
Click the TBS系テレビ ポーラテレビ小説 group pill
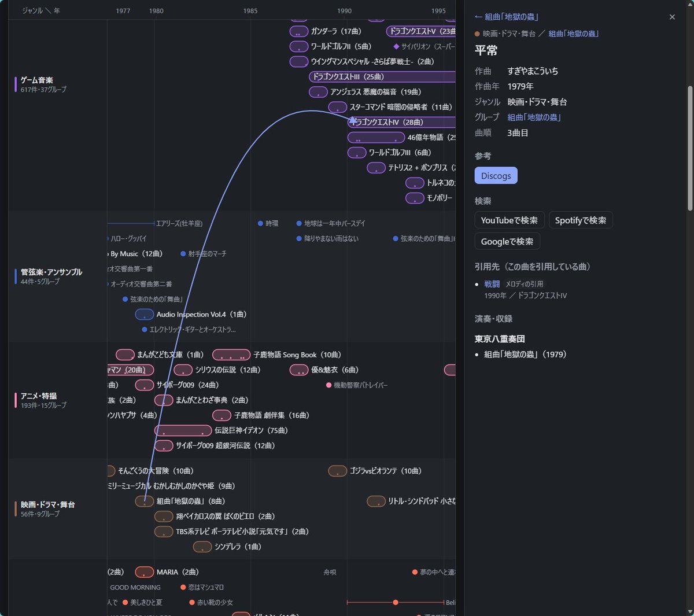tap(164, 532)
